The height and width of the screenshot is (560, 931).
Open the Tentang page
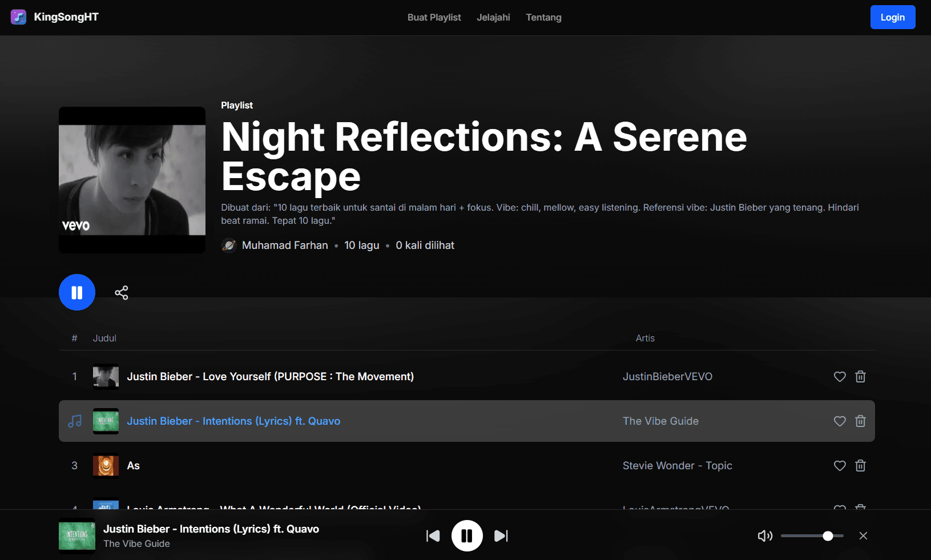point(543,18)
